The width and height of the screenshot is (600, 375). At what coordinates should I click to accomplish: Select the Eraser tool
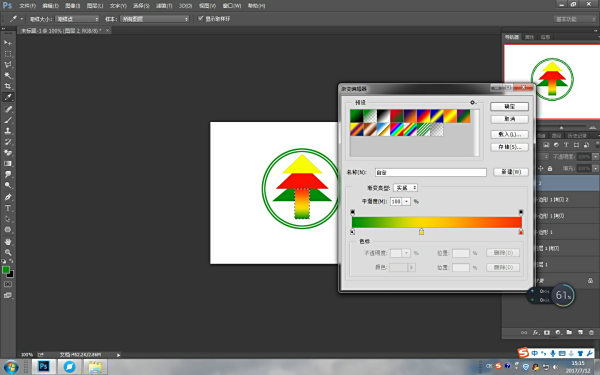pos(8,153)
